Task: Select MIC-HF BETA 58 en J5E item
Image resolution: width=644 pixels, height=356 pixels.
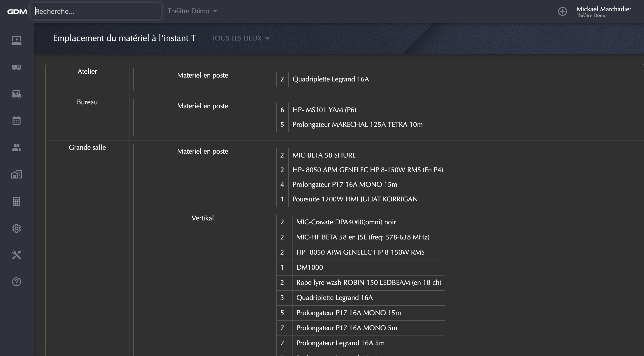Action: tap(363, 237)
